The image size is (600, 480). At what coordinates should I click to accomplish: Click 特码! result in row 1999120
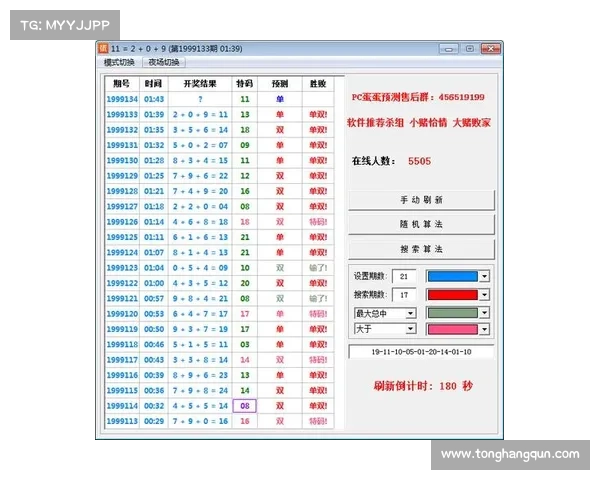(x=318, y=313)
